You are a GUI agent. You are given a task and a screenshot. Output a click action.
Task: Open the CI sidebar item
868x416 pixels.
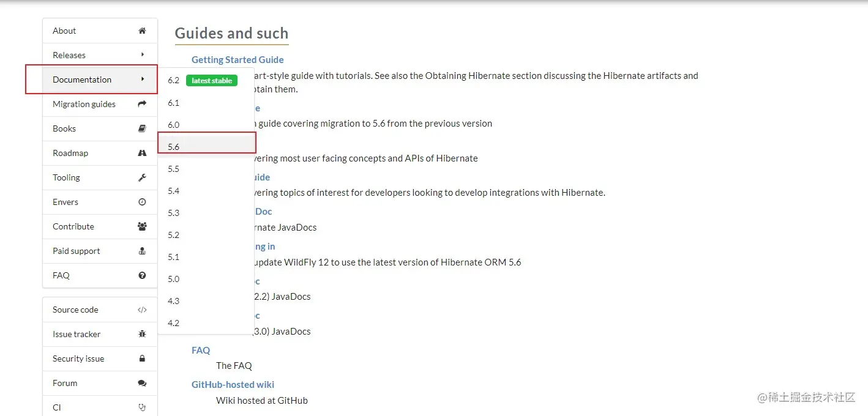click(x=100, y=406)
